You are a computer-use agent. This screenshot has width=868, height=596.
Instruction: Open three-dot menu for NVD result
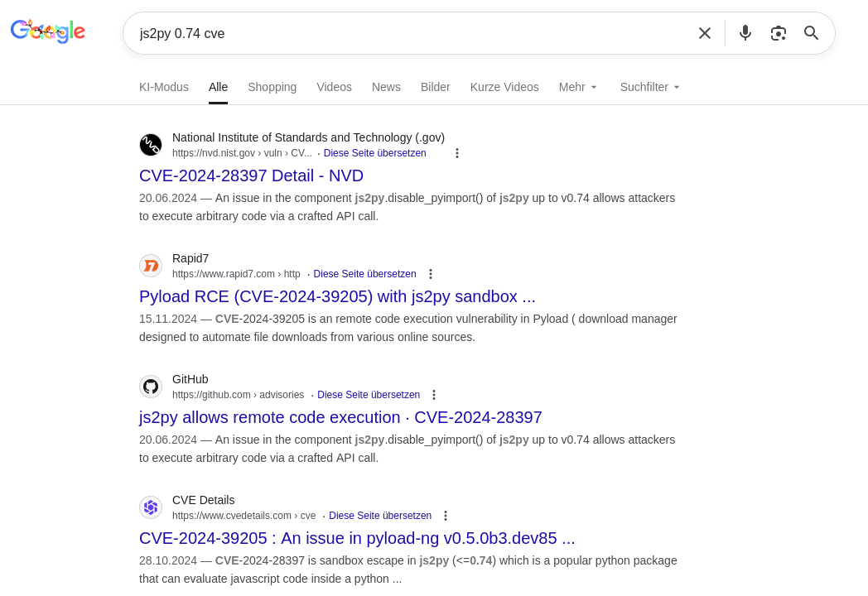pos(456,153)
